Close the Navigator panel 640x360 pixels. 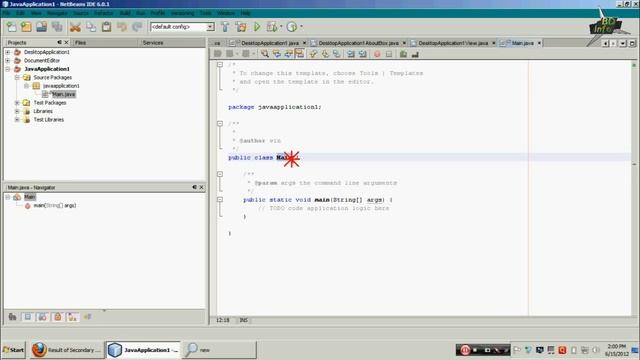tap(201, 187)
